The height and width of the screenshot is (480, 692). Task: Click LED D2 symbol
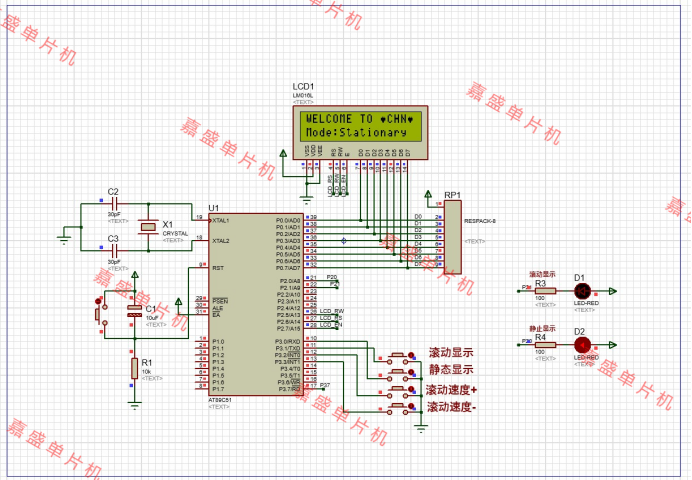[x=583, y=345]
